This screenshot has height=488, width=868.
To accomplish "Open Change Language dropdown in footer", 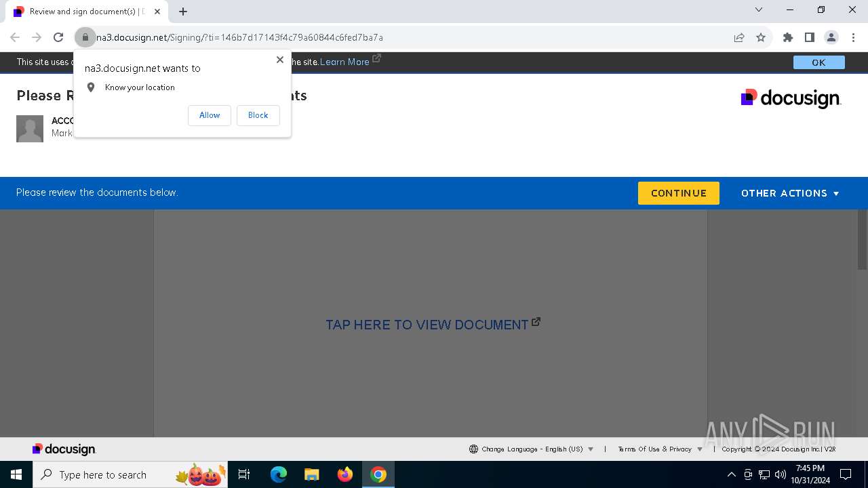I will (x=531, y=449).
